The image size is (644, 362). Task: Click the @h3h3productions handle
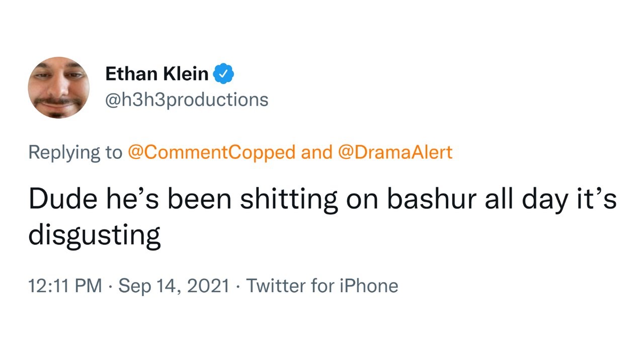tap(187, 100)
